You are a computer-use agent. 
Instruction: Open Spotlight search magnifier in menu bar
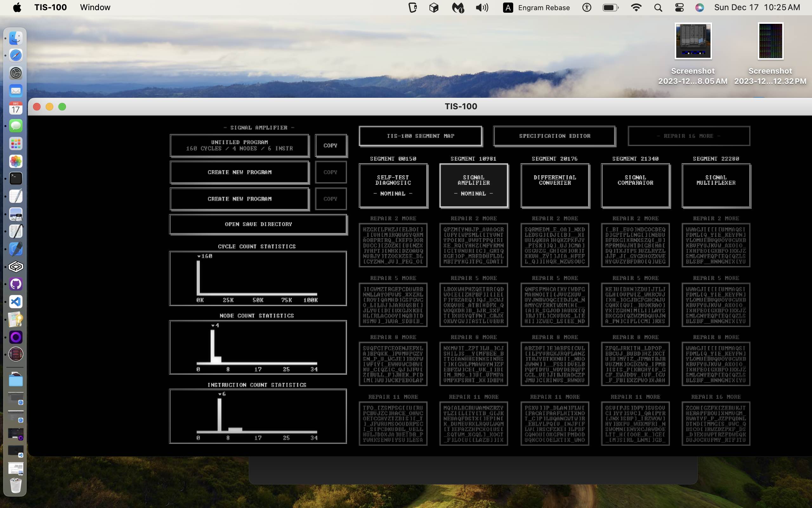point(658,7)
